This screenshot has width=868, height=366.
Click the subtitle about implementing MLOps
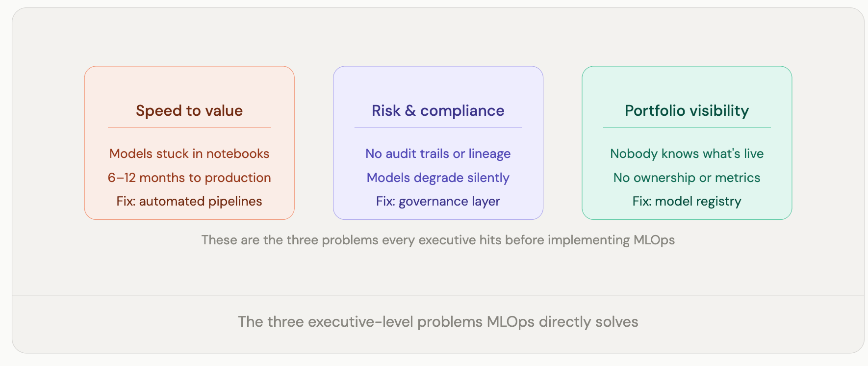click(438, 240)
